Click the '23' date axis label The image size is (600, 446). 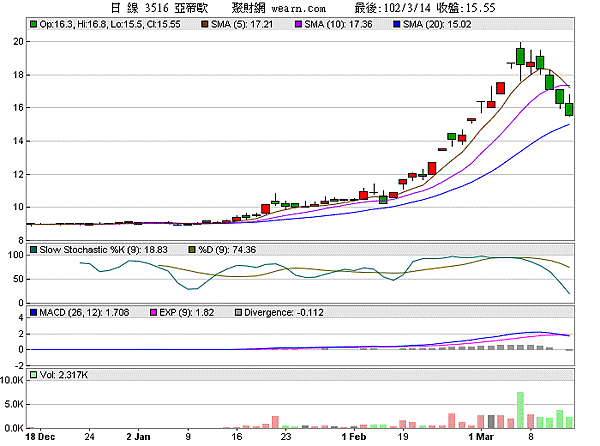(x=286, y=437)
